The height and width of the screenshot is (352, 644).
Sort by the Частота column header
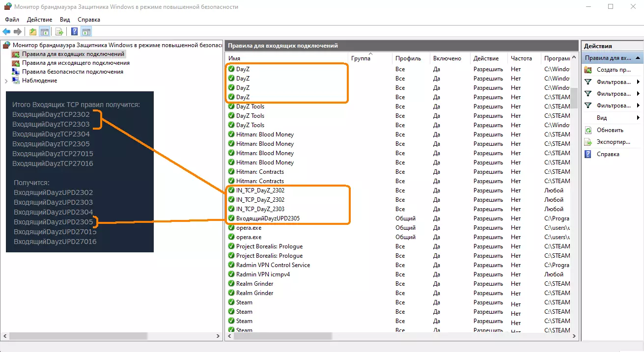524,58
